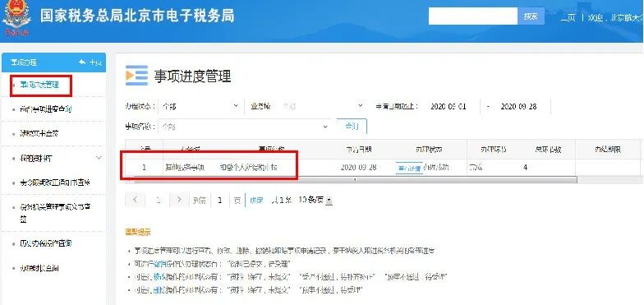Click the 申请日期 column header

360,150
